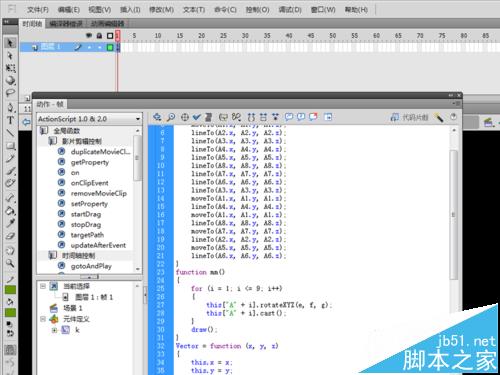
Task: Click the code editor vertical scrollbar thumb
Action: 453,215
